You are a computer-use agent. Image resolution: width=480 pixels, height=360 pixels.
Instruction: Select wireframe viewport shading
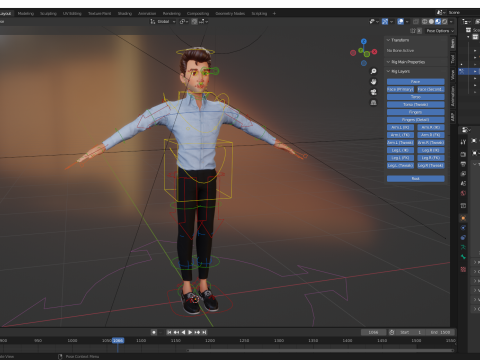pos(425,21)
